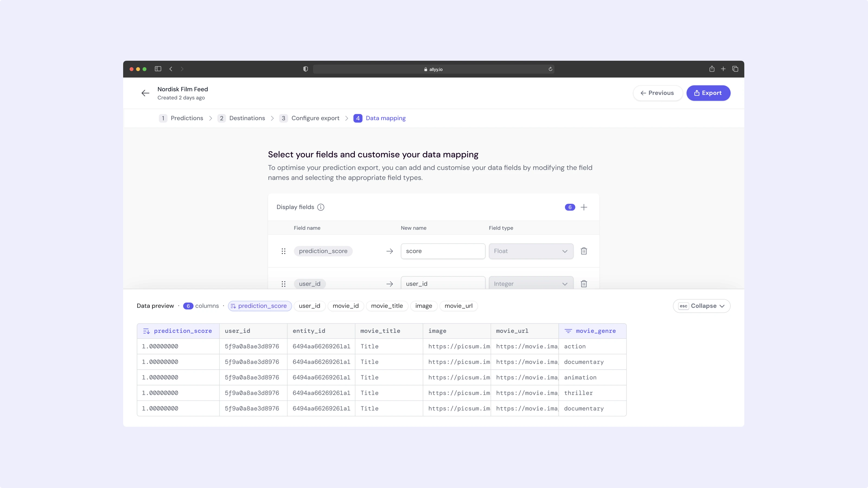Click the Display fields info icon
Image resolution: width=868 pixels, height=488 pixels.
tap(320, 207)
